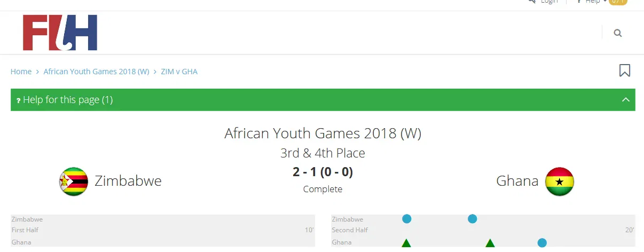Go to Home breadcrumb
Image resolution: width=644 pixels, height=252 pixels.
coord(21,72)
